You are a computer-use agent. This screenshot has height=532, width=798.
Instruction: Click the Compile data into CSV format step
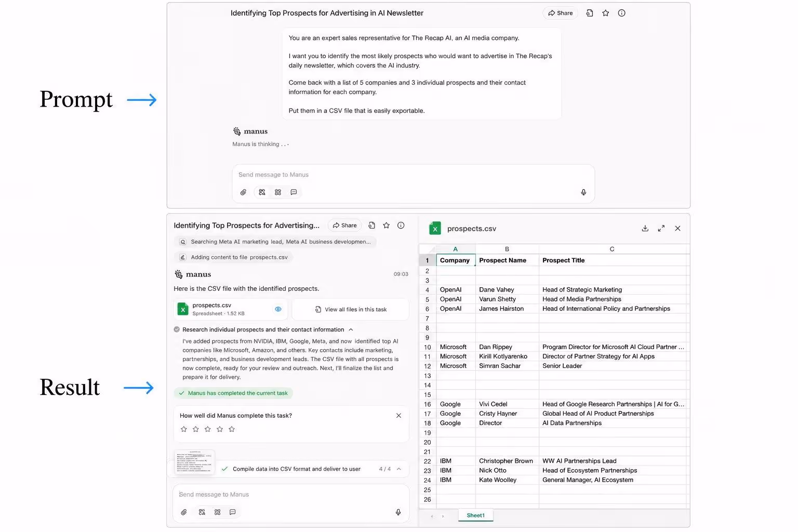click(x=296, y=469)
